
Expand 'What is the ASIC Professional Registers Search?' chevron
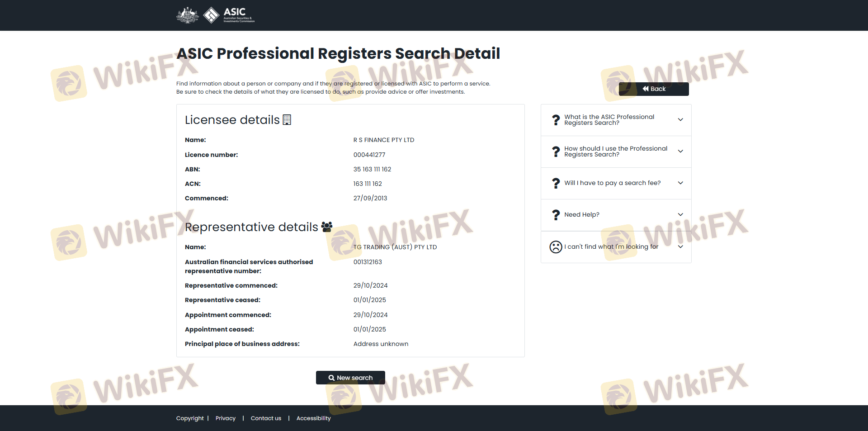(x=680, y=120)
